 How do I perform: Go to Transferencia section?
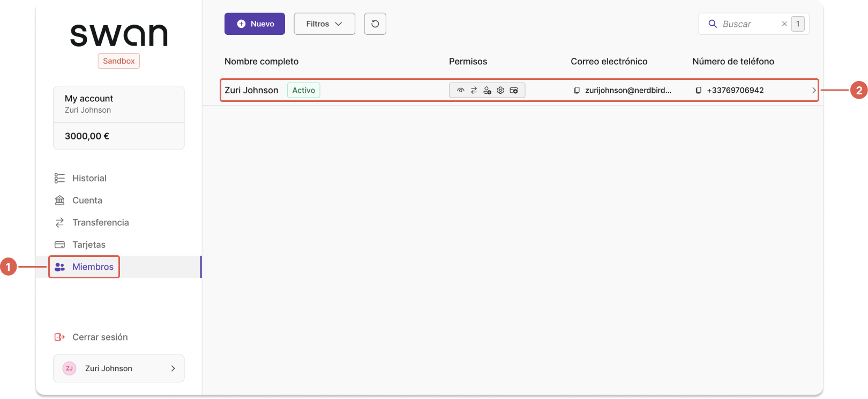click(118, 222)
